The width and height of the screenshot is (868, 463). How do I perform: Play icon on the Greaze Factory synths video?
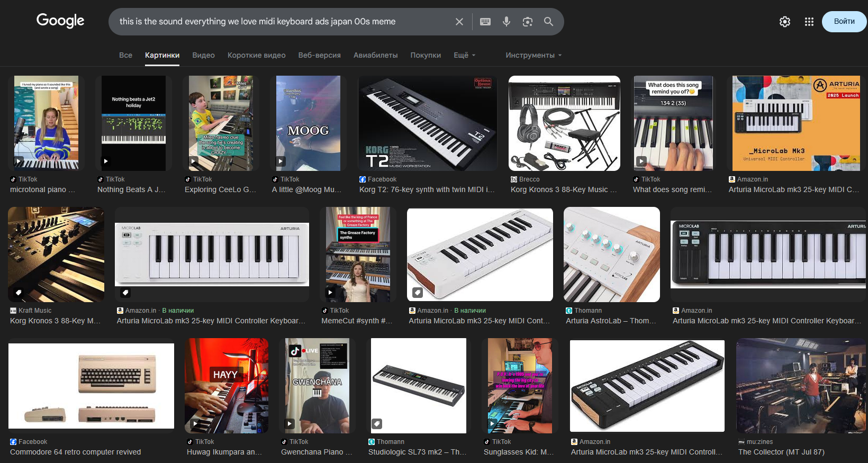coord(330,292)
